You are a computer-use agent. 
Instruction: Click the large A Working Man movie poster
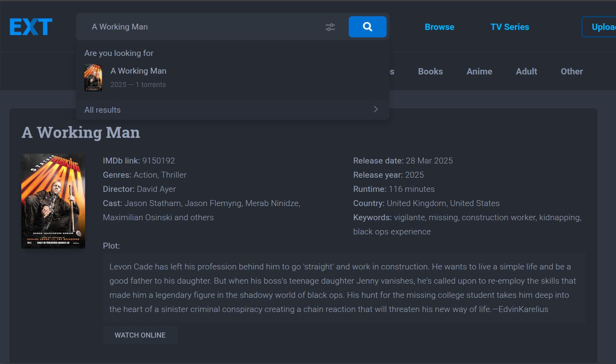coord(53,201)
